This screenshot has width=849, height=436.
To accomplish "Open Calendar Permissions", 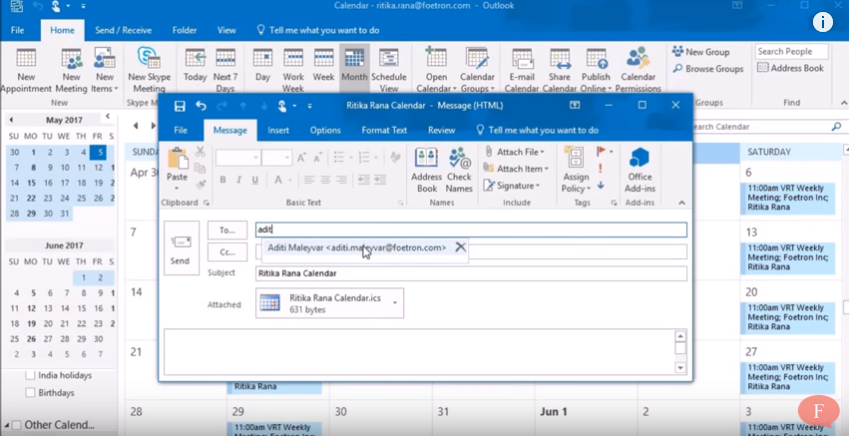I will pos(638,70).
